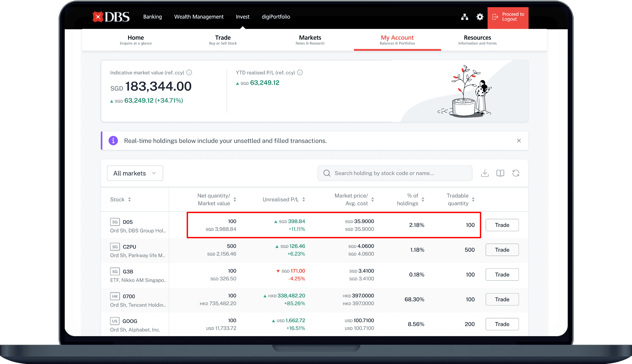The image size is (632, 364).
Task: Click Trade button for D05 stock
Action: point(502,225)
